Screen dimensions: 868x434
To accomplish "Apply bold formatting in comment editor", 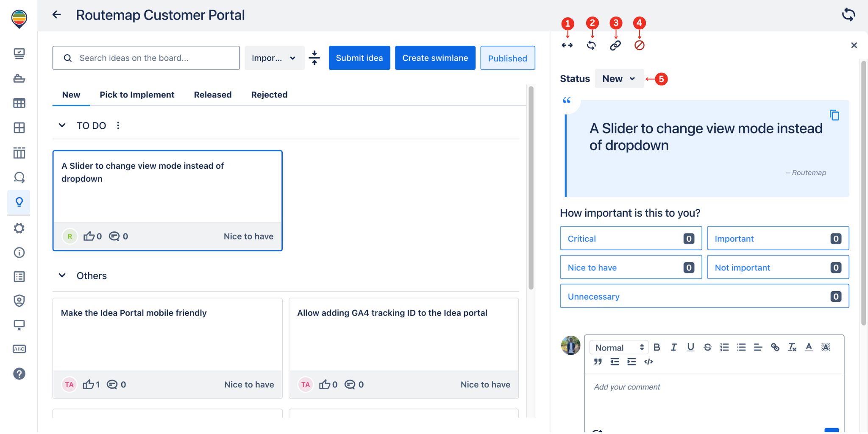I will pos(657,348).
